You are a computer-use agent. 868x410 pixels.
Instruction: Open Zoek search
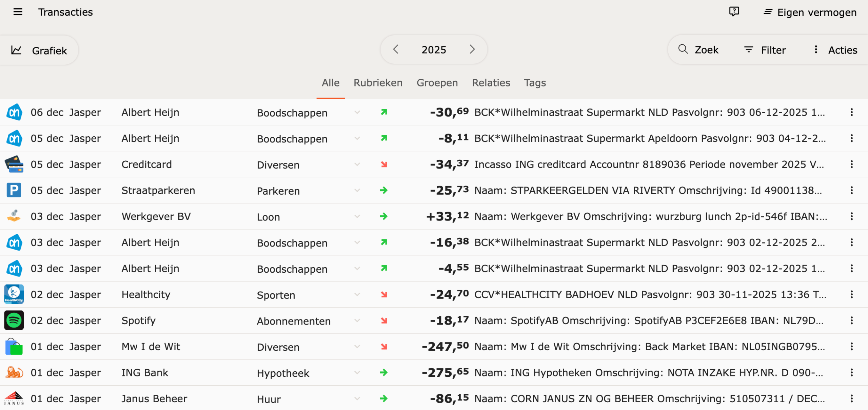coord(698,50)
